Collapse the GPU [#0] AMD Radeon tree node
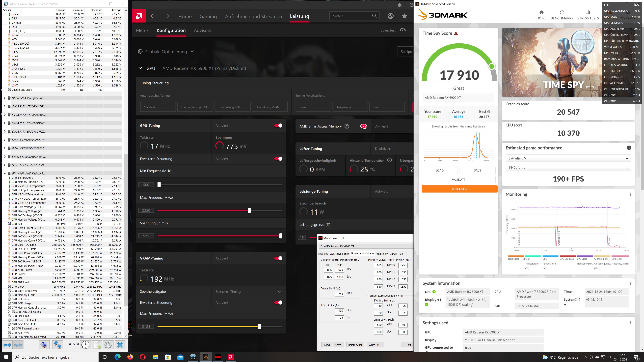The width and height of the screenshot is (644, 362). click(5, 173)
